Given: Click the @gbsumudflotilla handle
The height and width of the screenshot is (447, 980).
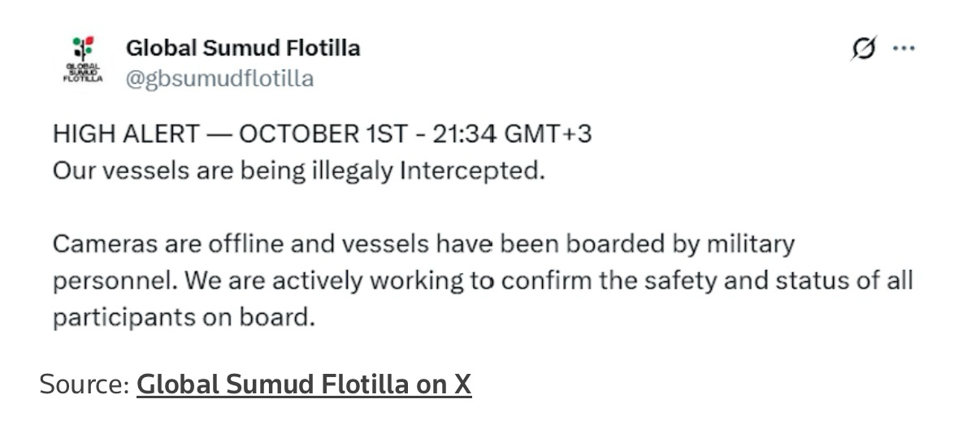Looking at the screenshot, I should click(x=219, y=79).
